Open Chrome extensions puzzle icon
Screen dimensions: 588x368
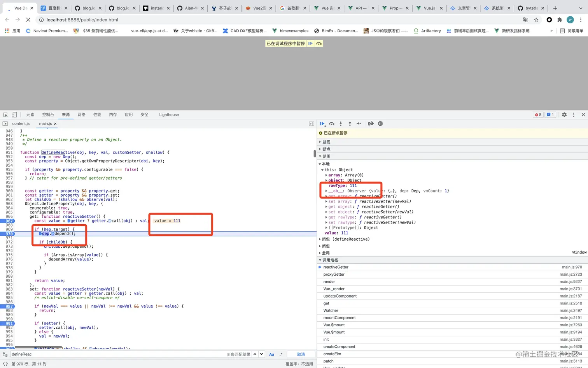[x=560, y=20]
